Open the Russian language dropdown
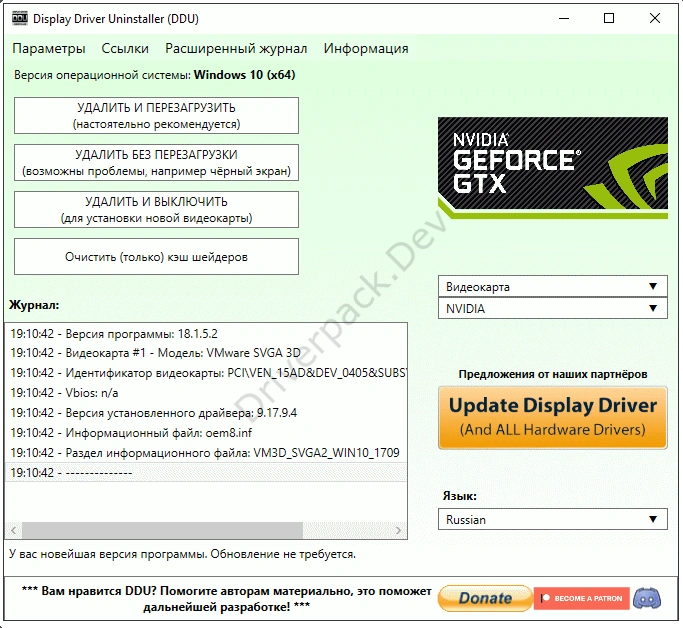Viewport: 683px width, 628px height. tap(553, 519)
